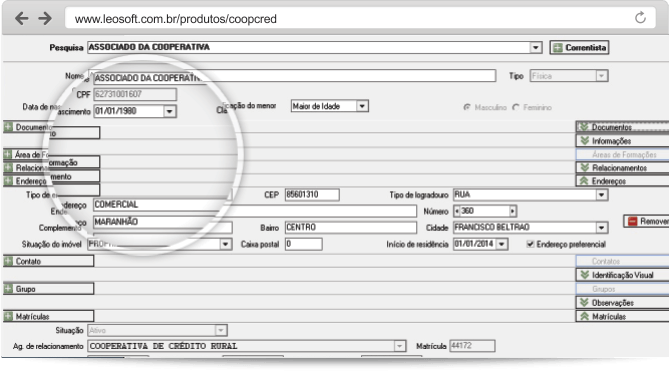Click the plus icon beside Relacionamento
The image size is (670, 380).
click(8, 168)
